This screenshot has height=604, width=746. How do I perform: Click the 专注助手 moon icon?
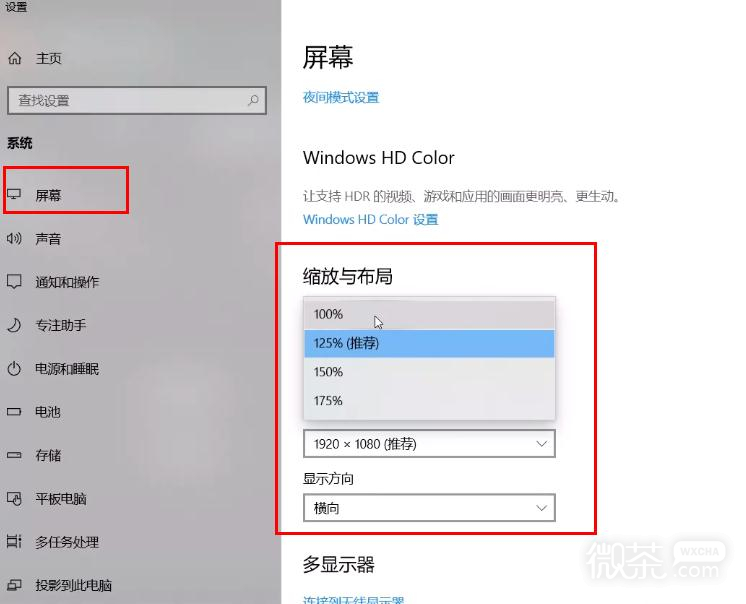(x=14, y=325)
